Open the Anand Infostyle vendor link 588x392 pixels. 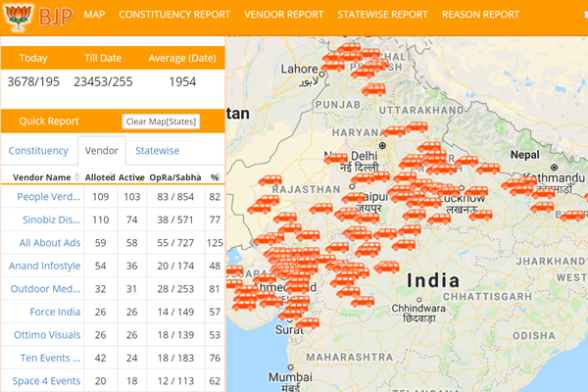(45, 266)
